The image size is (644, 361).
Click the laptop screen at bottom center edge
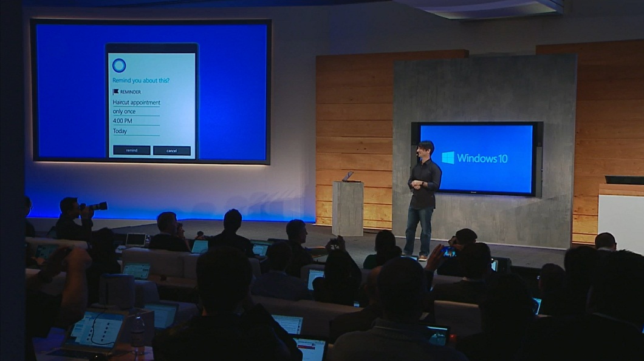310,351
